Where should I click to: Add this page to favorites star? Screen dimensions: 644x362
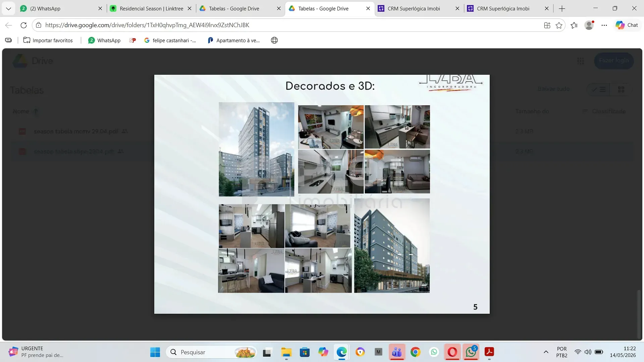tap(559, 25)
